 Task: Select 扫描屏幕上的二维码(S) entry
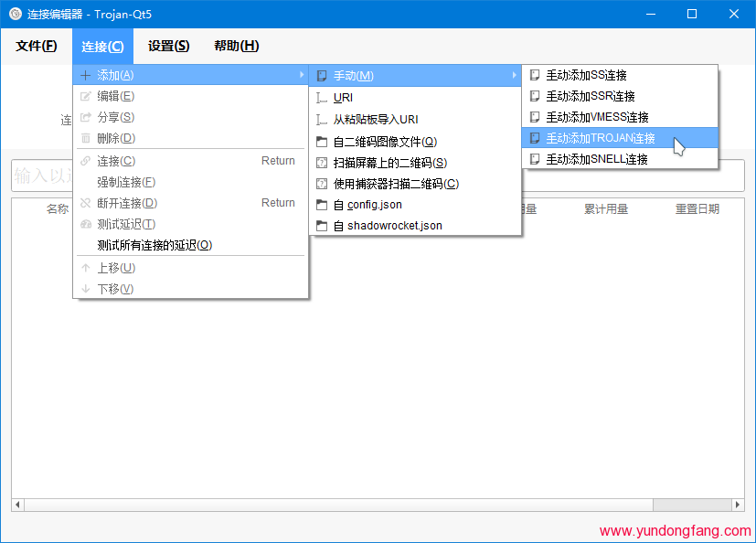[415, 163]
